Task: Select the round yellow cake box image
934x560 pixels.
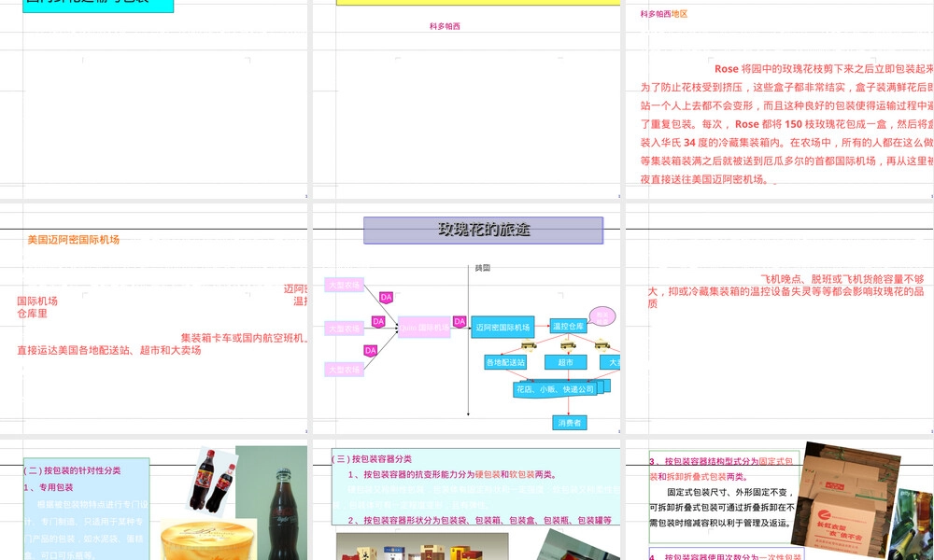Action: coord(208,539)
